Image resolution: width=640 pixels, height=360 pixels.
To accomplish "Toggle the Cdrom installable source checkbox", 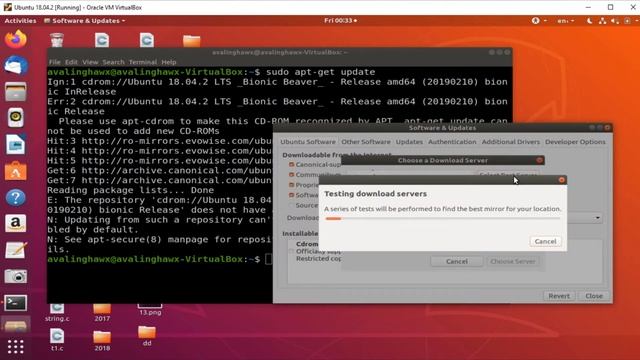I will tap(291, 251).
